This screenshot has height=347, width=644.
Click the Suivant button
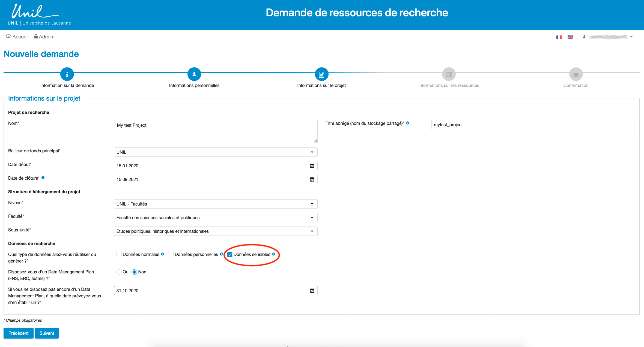(47, 333)
